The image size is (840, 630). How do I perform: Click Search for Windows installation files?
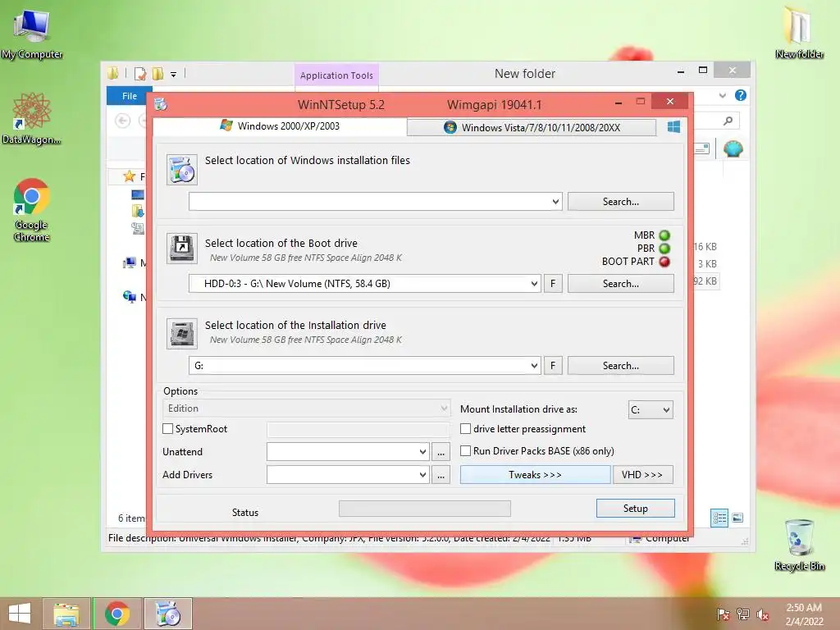point(621,202)
